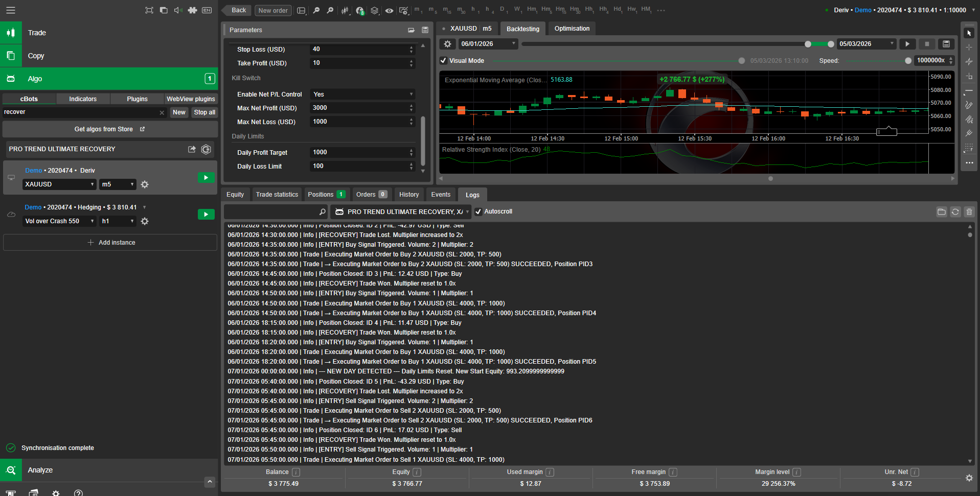This screenshot has height=496, width=980.
Task: Open the Optimisation tab
Action: coord(572,29)
